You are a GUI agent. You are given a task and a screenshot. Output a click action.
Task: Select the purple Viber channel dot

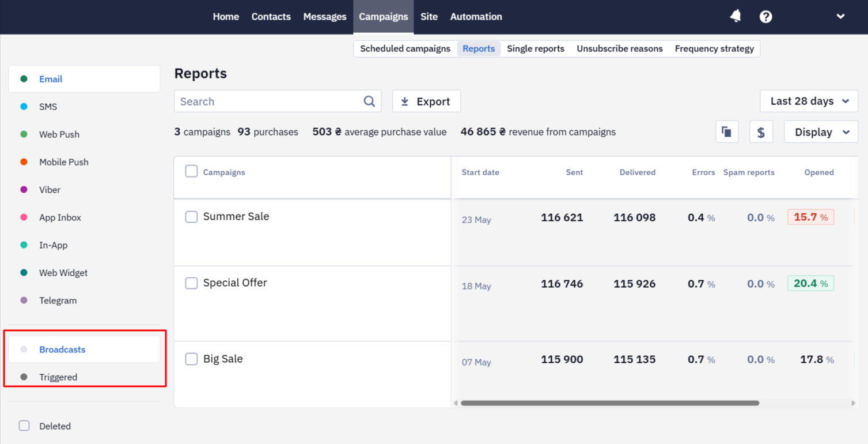pos(24,190)
